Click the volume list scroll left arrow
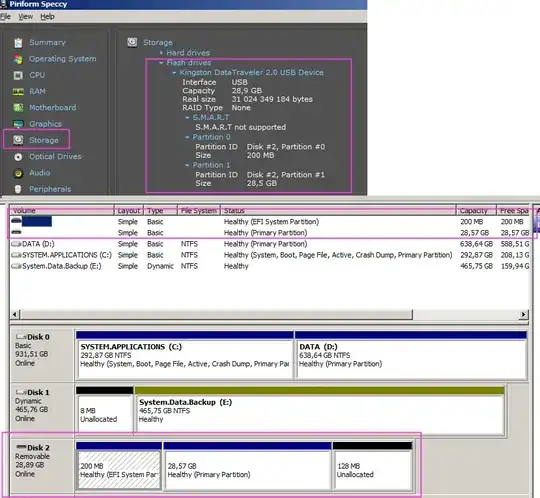This screenshot has width=540, height=498. pyautogui.click(x=15, y=314)
